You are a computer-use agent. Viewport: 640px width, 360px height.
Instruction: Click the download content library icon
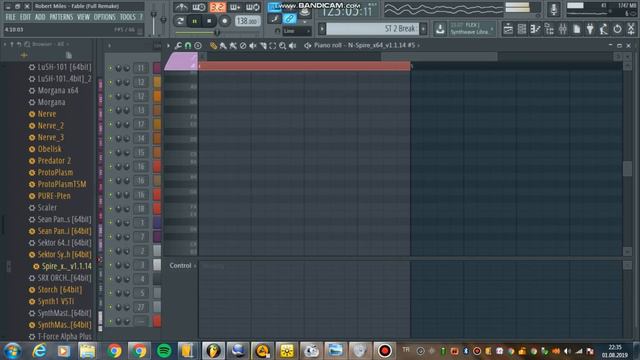coord(440,29)
